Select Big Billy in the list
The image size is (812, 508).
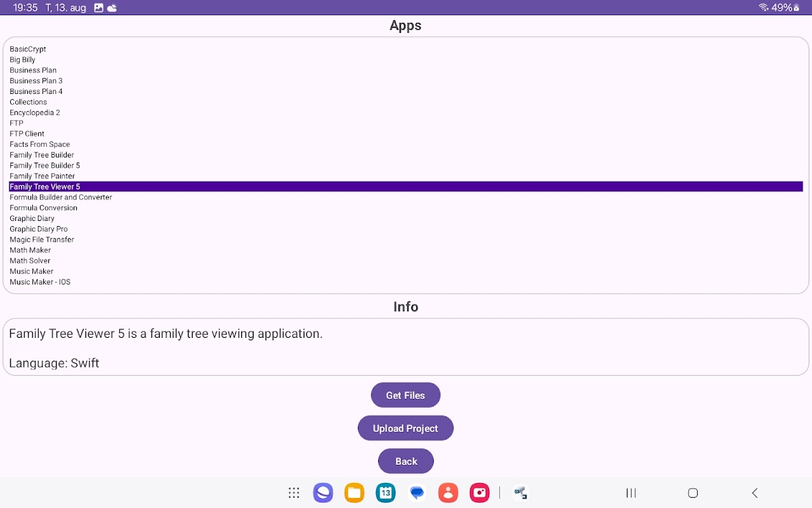(x=406, y=60)
